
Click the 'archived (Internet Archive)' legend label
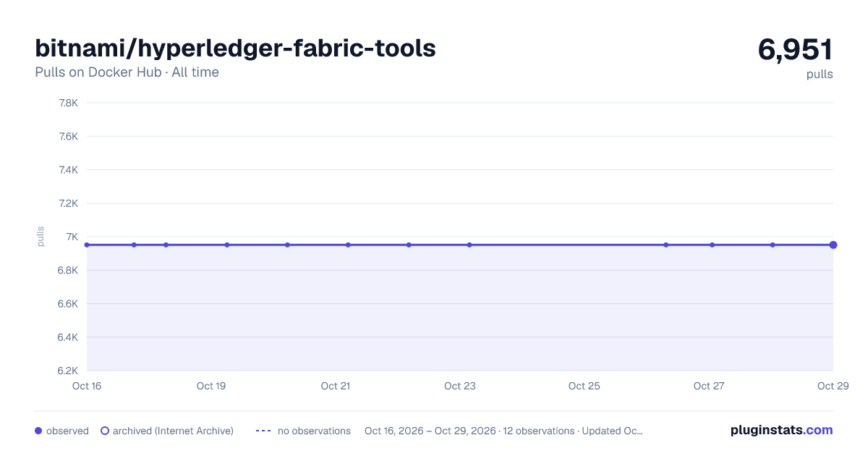point(173,431)
